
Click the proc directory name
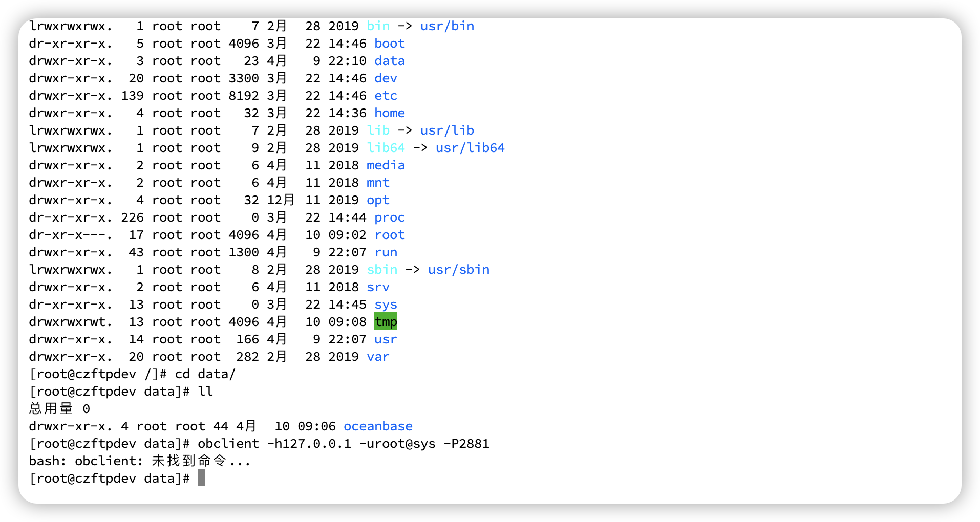390,217
